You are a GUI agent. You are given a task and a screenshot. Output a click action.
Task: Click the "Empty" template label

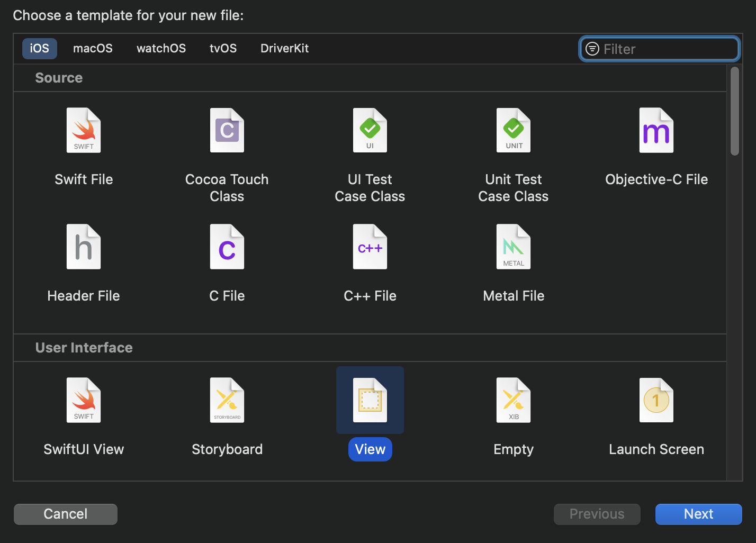(514, 449)
